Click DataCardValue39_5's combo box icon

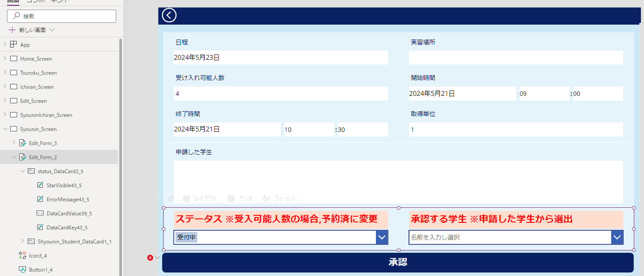[x=40, y=213]
